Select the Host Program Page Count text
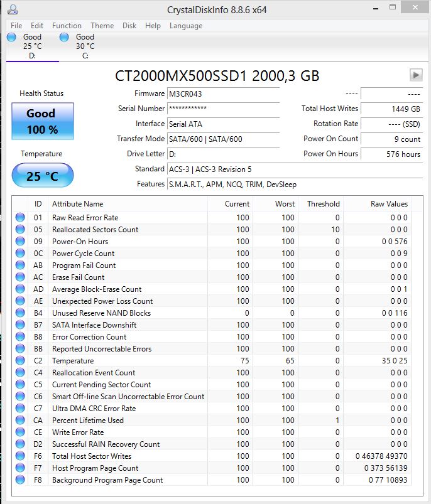The width and height of the screenshot is (431, 504). pos(95,468)
